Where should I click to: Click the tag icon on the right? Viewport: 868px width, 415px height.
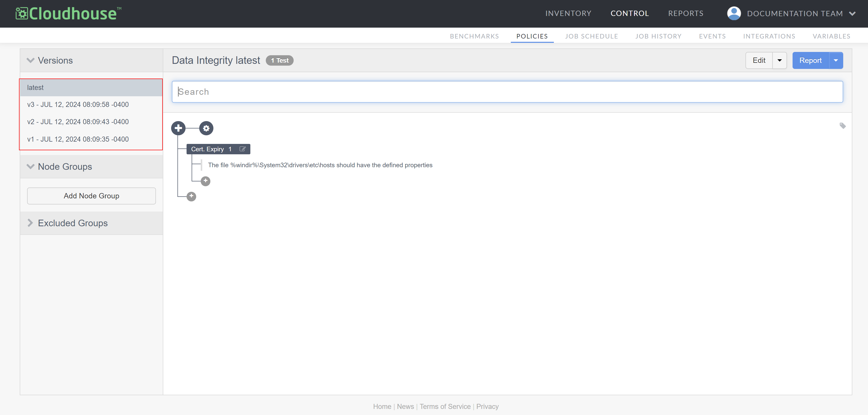842,126
